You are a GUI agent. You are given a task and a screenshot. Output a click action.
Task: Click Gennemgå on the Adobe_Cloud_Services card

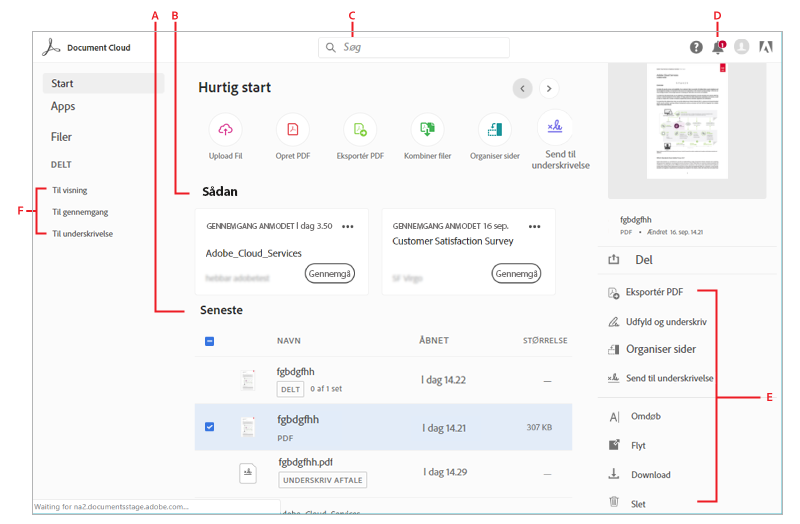coord(330,273)
